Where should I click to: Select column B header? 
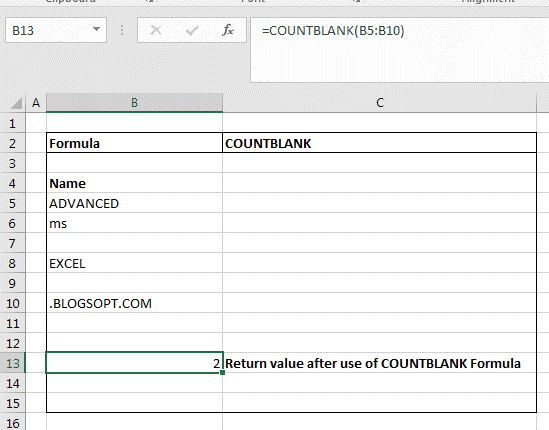[x=134, y=103]
